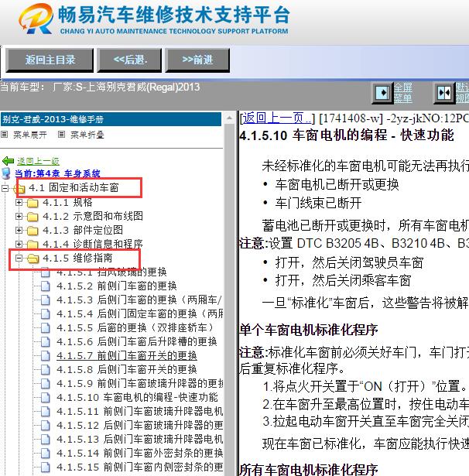Image resolution: width=469 pixels, height=476 pixels.
Task: Expand the 4.1.4 诊断信息和程序 folder
Action: [x=19, y=244]
